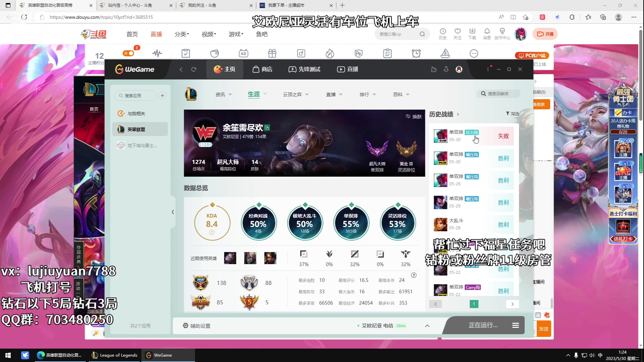Open Douyu 分类 dropdown

181,34
